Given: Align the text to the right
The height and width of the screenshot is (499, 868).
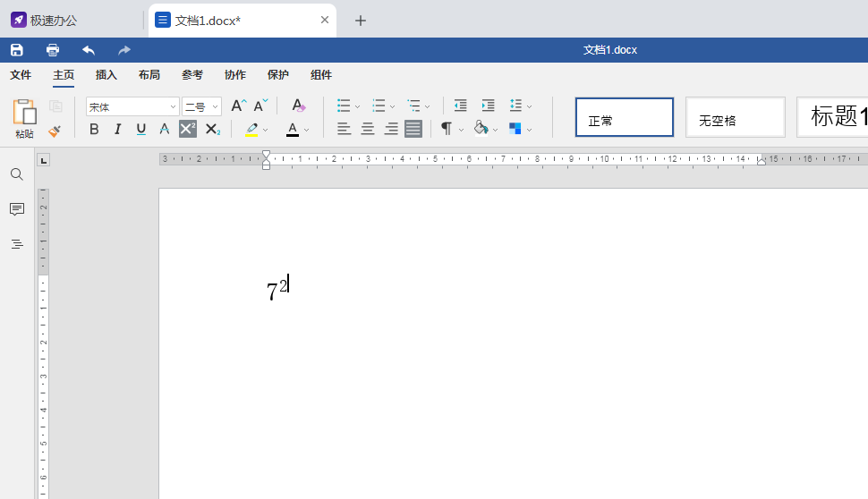Looking at the screenshot, I should pyautogui.click(x=391, y=129).
